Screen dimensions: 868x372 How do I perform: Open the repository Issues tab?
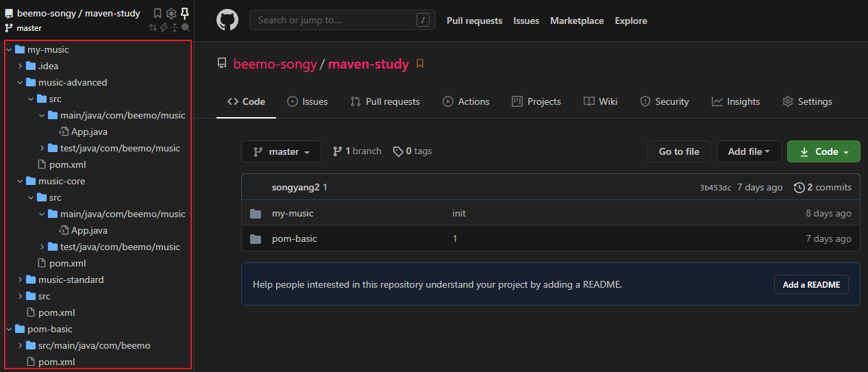click(x=307, y=101)
